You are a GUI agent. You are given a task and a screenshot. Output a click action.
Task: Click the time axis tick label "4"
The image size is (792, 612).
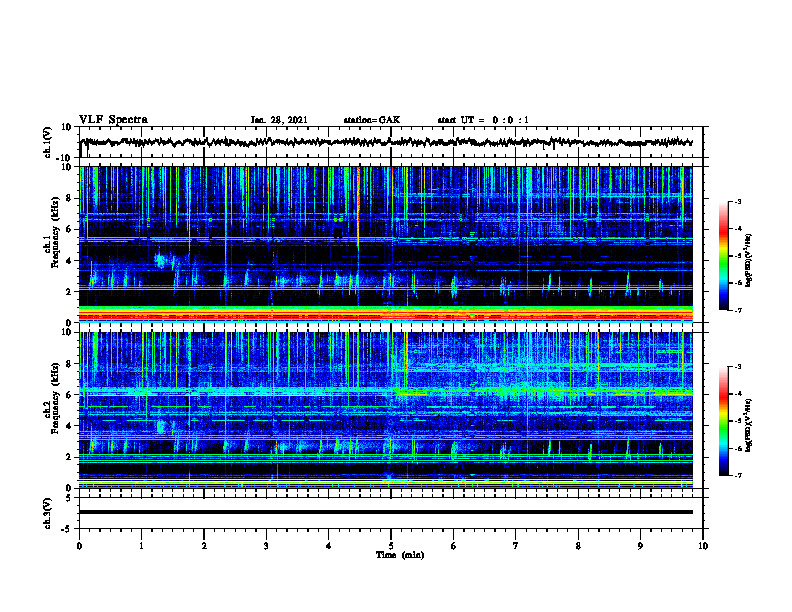point(329,546)
